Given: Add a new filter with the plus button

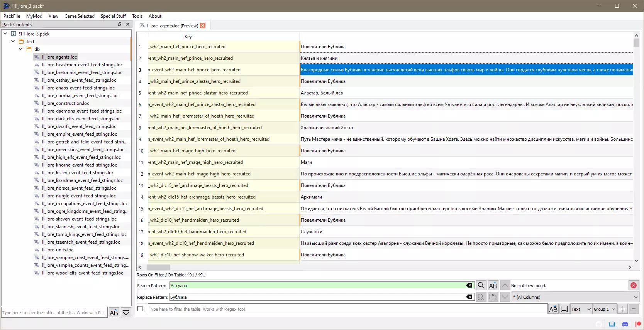Looking at the screenshot, I should (622, 309).
